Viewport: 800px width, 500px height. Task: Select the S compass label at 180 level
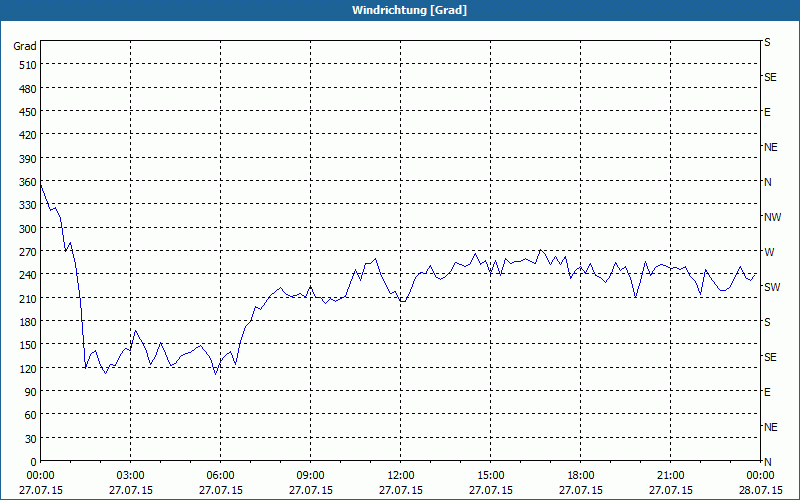coord(767,322)
